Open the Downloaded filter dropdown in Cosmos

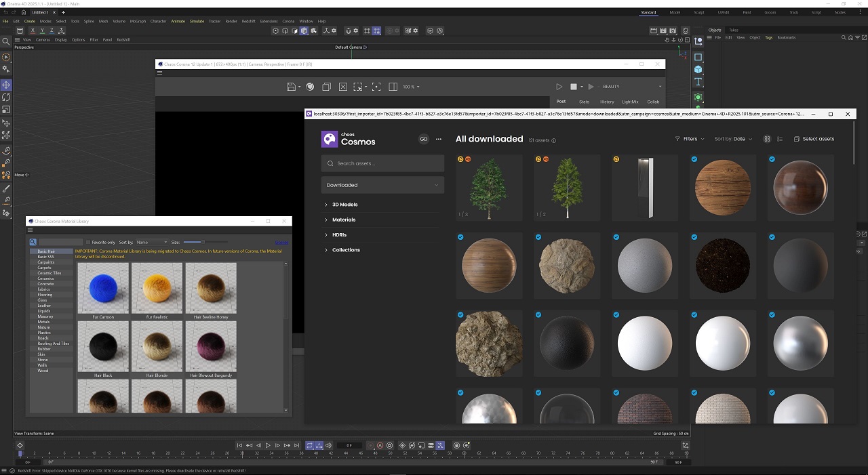coord(382,185)
